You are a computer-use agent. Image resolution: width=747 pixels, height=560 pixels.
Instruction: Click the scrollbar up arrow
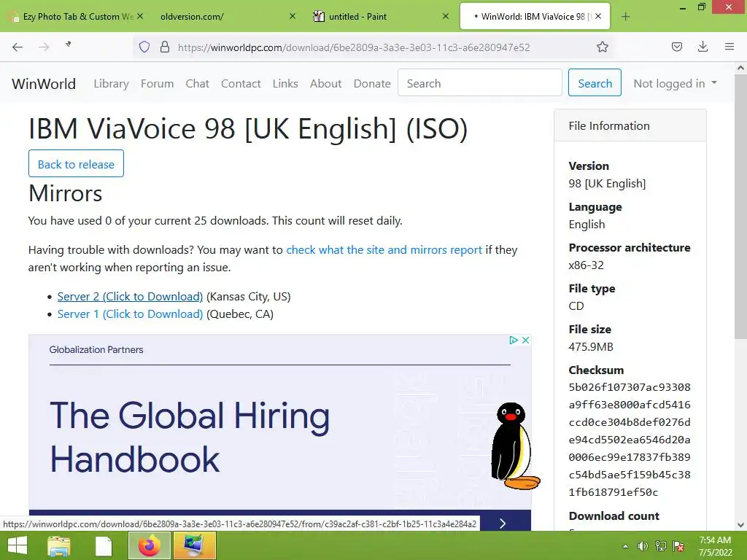(x=740, y=68)
